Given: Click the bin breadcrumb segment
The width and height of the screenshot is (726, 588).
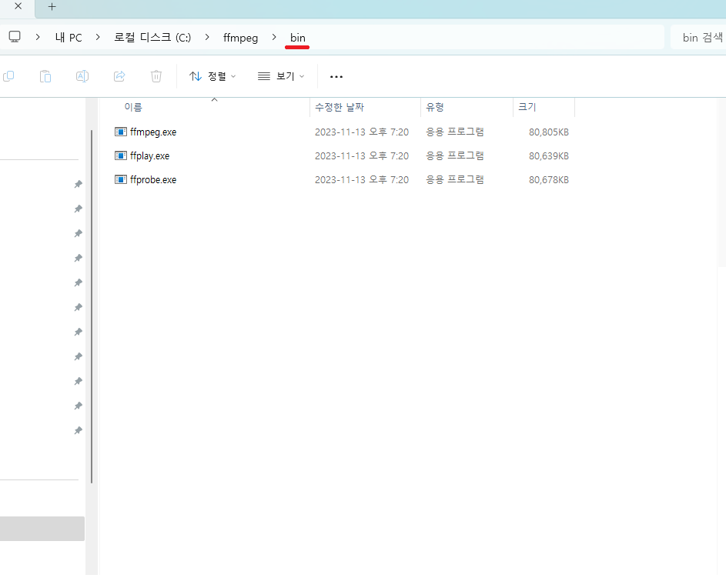Looking at the screenshot, I should pyautogui.click(x=298, y=38).
